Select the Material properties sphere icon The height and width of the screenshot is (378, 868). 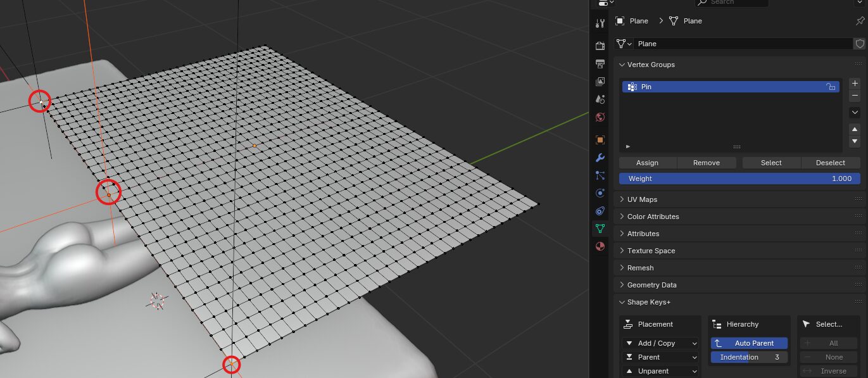pos(600,246)
